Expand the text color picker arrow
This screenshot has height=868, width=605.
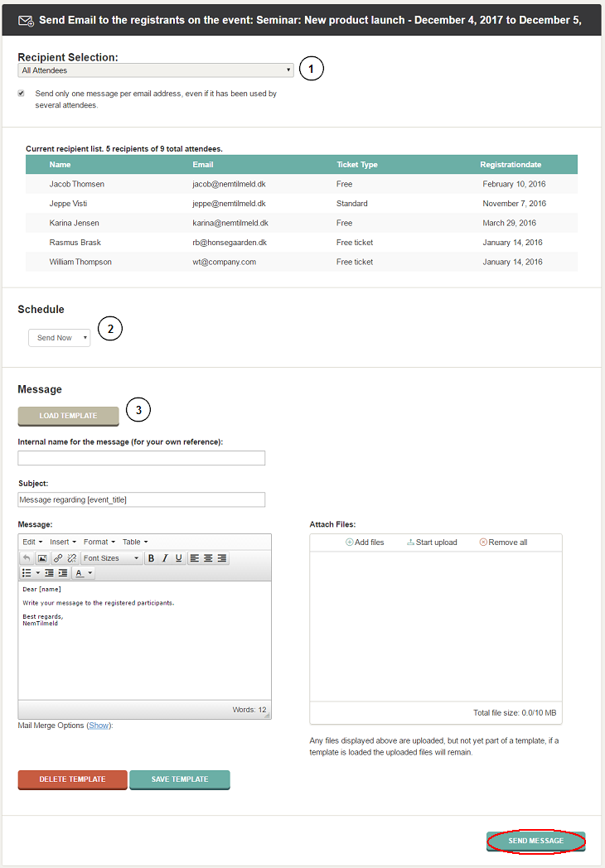pyautogui.click(x=90, y=573)
